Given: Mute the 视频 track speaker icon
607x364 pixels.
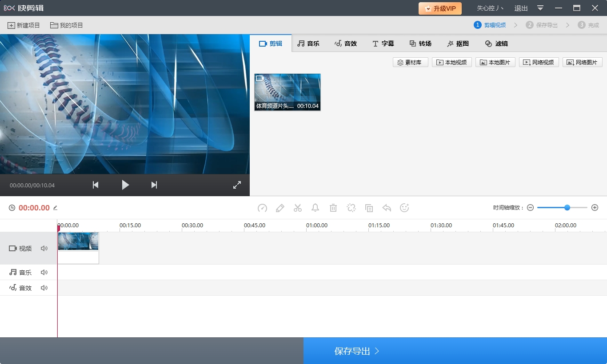Looking at the screenshot, I should tap(44, 249).
